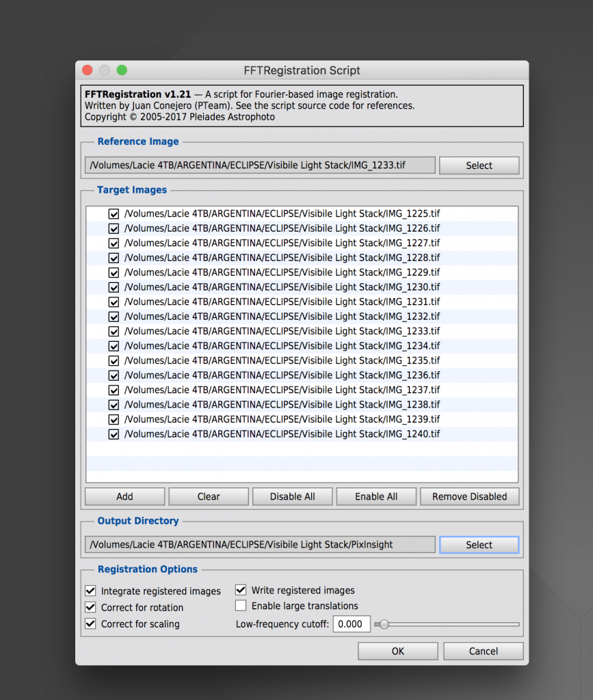This screenshot has height=700, width=593.
Task: Uncheck the IMG_1233.tif target checkbox
Action: [114, 332]
